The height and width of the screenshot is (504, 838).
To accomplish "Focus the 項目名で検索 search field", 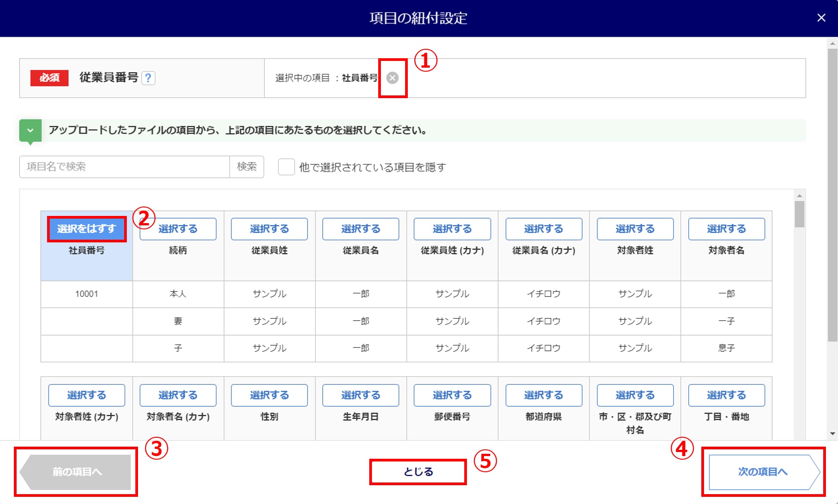I will [x=125, y=167].
